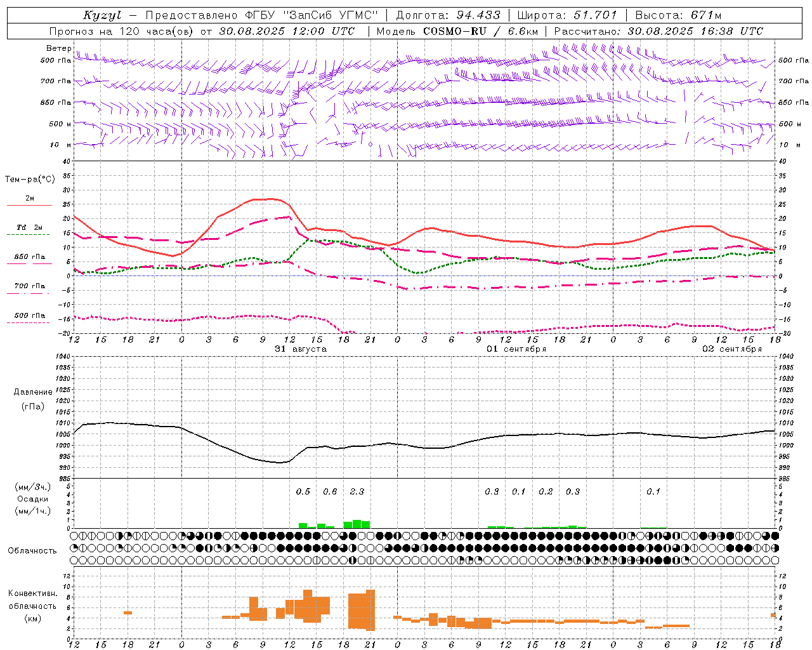Click the station name "Kyzyl" in header
Screen dimensions: 812x650
tap(102, 15)
